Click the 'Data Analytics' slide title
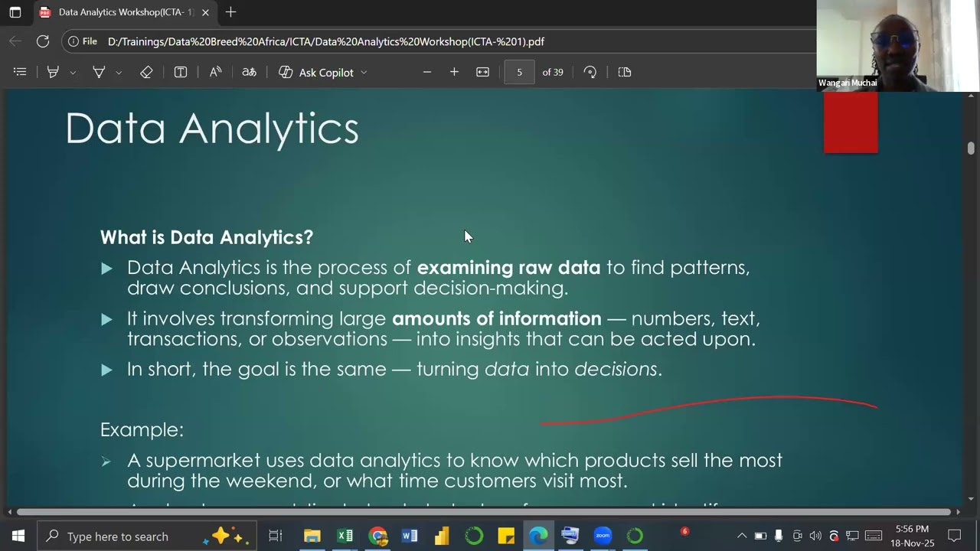 pyautogui.click(x=212, y=128)
